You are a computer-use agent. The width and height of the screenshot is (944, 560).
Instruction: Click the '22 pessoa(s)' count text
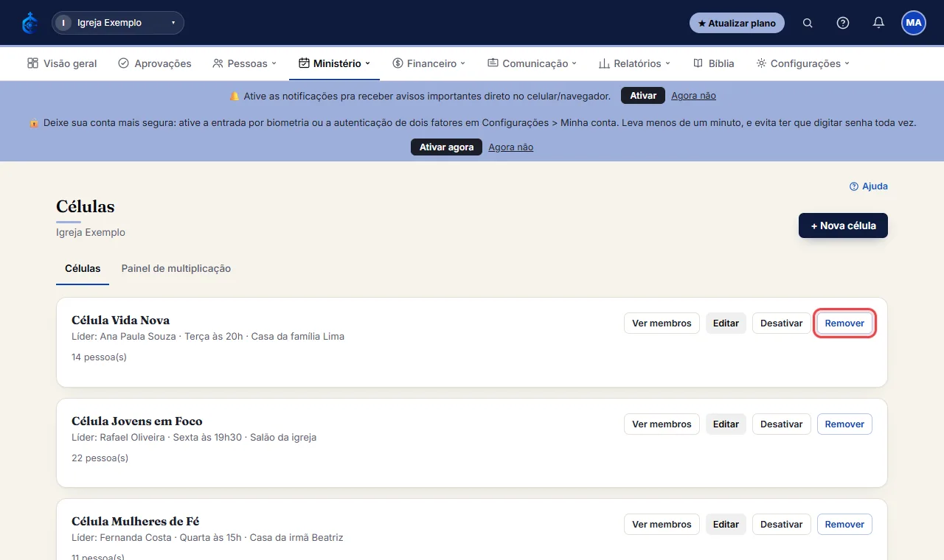click(100, 458)
